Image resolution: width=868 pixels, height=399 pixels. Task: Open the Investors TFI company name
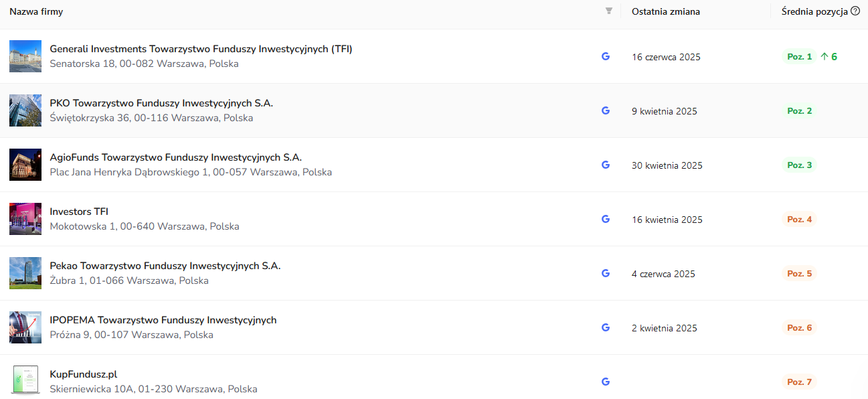coord(79,212)
